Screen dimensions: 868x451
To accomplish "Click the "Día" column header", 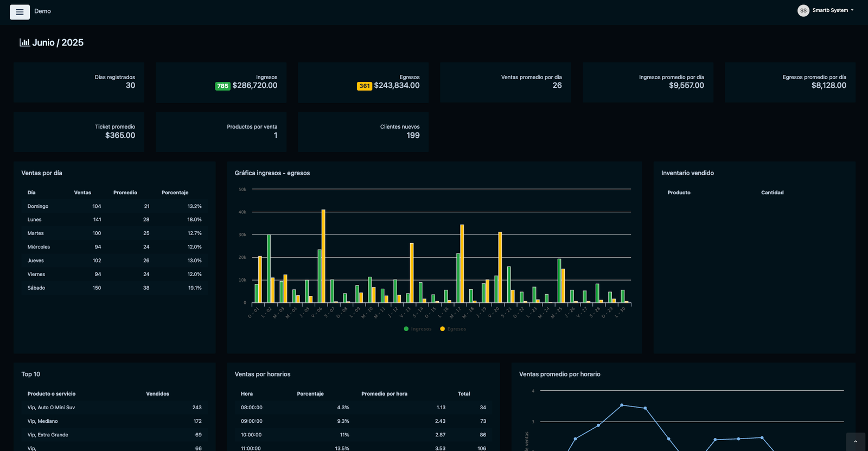I will (31, 193).
